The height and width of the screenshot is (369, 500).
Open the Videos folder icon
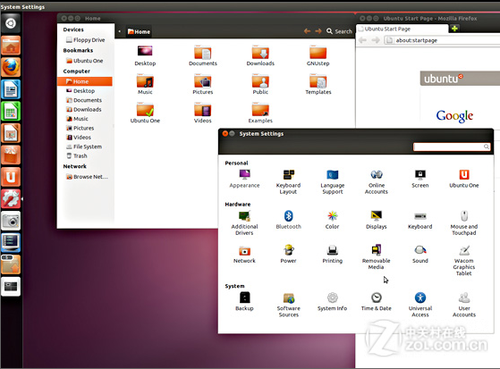click(203, 113)
